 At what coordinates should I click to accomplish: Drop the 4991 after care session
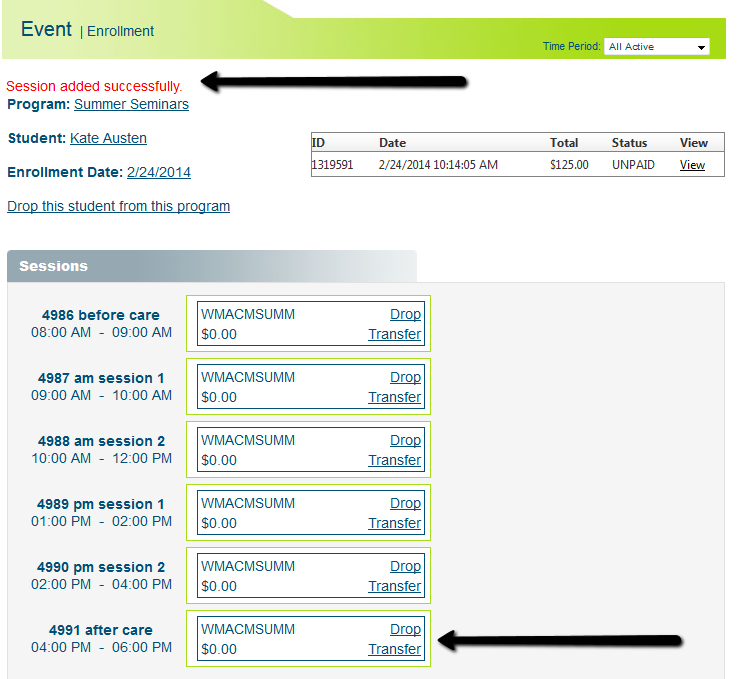pyautogui.click(x=405, y=629)
